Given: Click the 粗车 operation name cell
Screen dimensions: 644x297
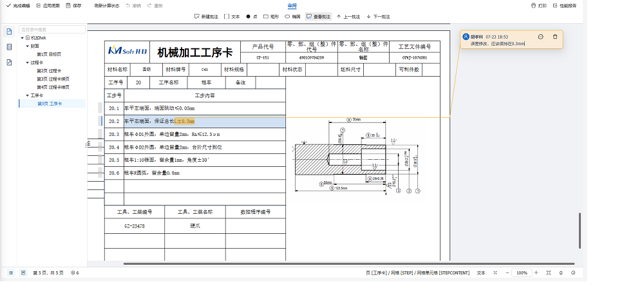Looking at the screenshot, I should (207, 82).
